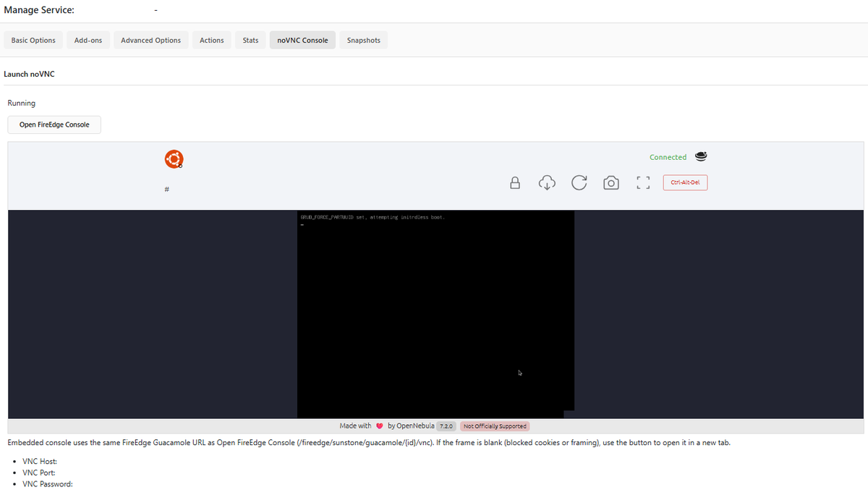Click 'Made with' footer text

pos(355,426)
